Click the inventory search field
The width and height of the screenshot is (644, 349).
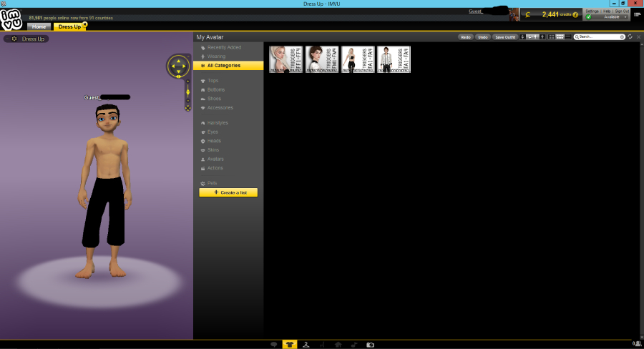click(598, 37)
